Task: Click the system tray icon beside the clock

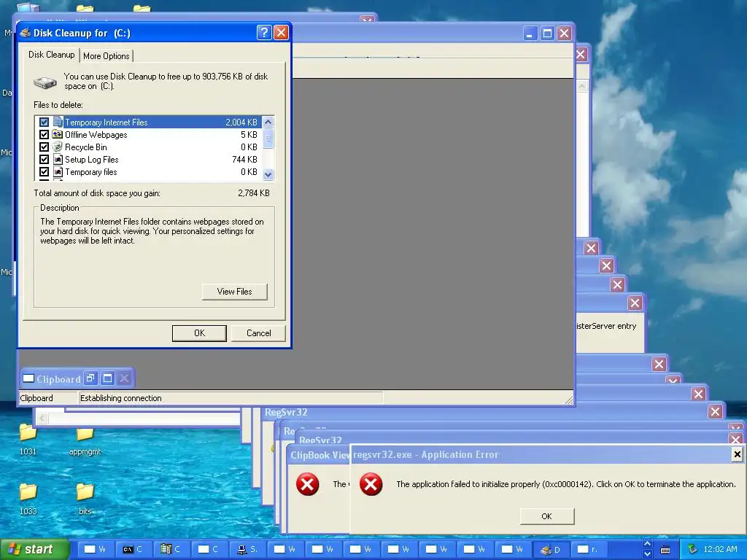Action: (x=693, y=550)
